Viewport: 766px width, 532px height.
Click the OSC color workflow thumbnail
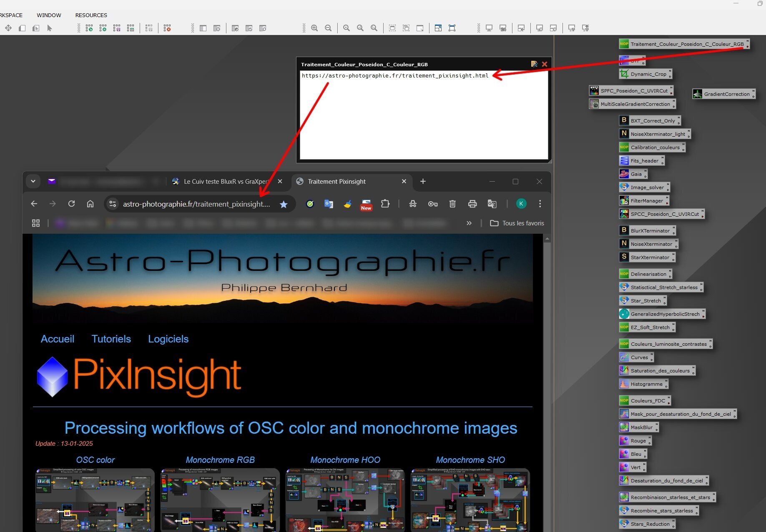(95, 500)
